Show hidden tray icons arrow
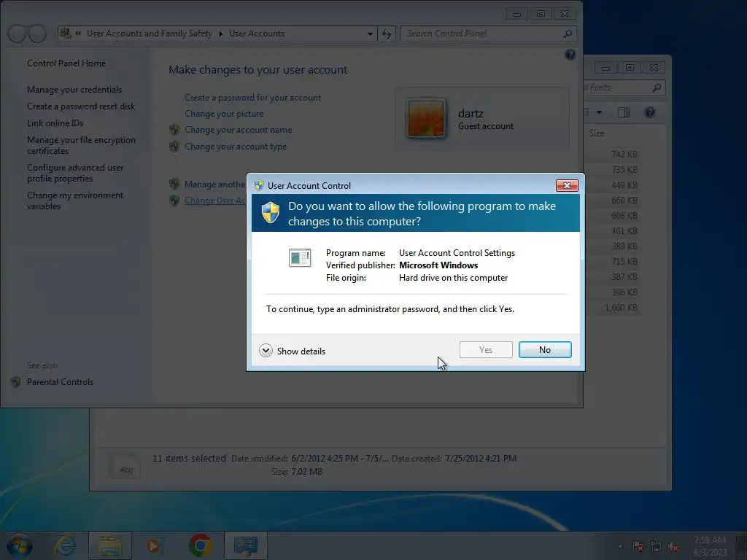 point(620,546)
